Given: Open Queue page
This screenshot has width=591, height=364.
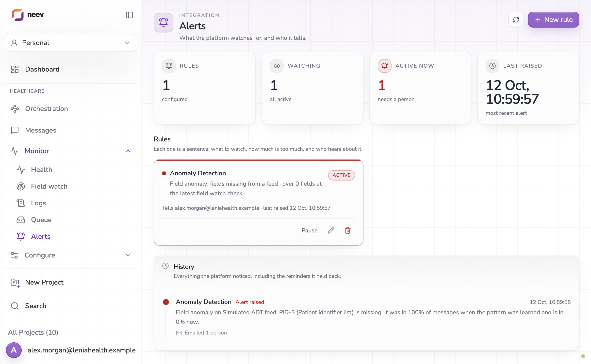Looking at the screenshot, I should pos(41,220).
